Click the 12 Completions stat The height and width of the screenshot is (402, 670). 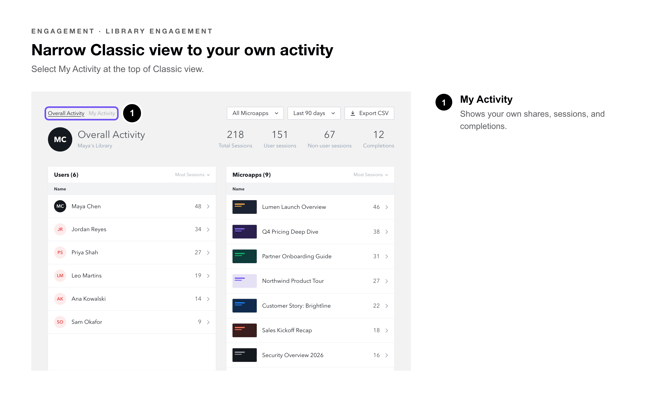(379, 139)
